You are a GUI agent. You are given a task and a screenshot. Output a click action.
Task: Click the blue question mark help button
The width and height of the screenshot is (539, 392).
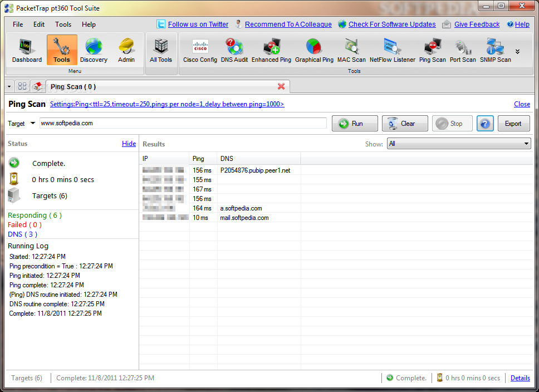[485, 124]
